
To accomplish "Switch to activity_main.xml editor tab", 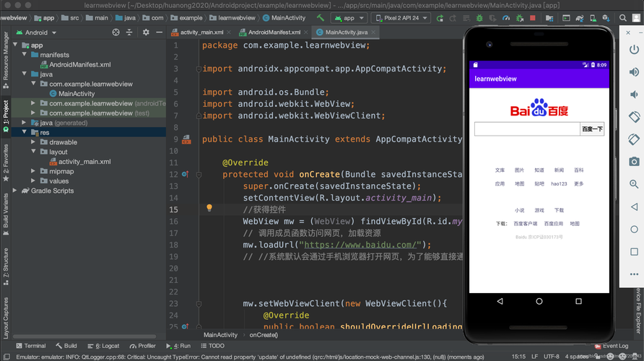I will (201, 32).
